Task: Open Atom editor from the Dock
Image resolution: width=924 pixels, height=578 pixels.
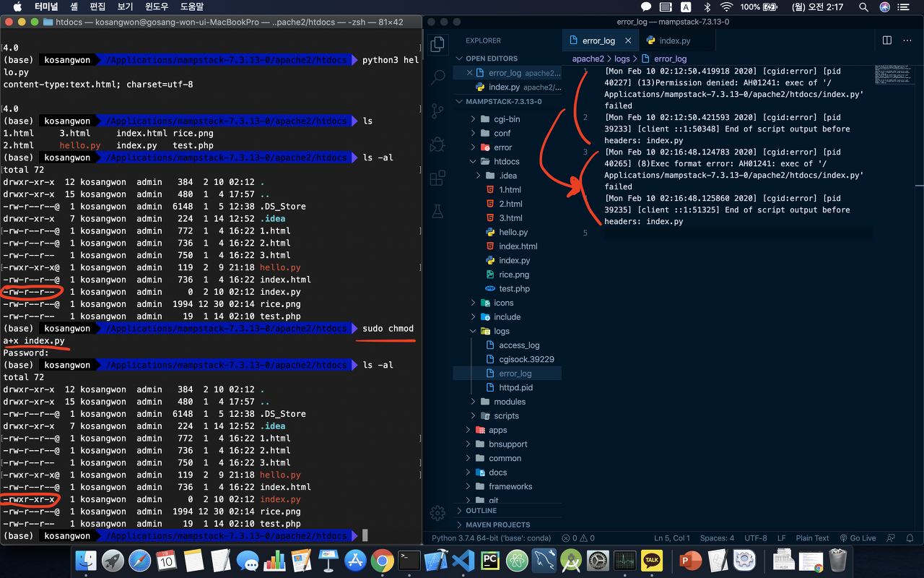Action: click(x=517, y=561)
